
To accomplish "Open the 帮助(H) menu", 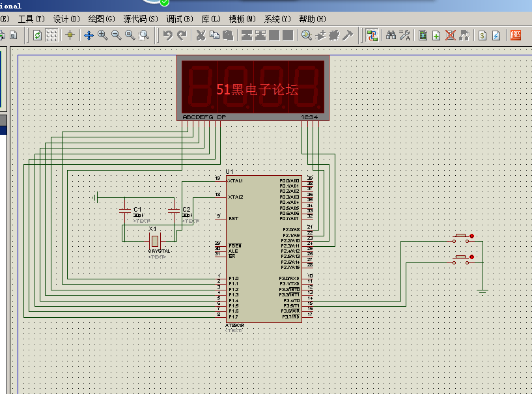I will 312,19.
